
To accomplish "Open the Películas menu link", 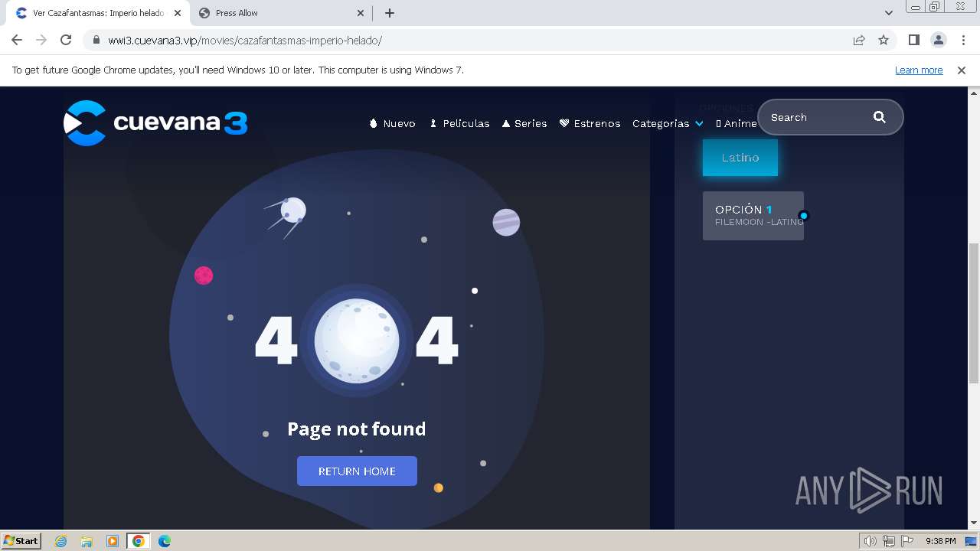I will (459, 123).
